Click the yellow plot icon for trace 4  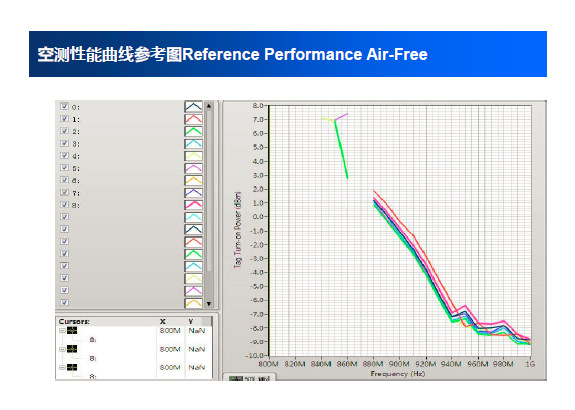click(193, 156)
